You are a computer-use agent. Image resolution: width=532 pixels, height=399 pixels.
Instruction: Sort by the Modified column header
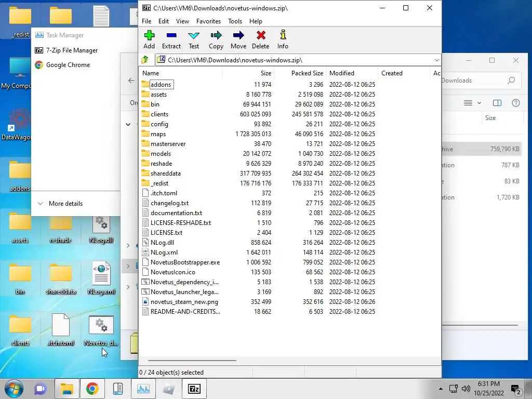[352, 73]
